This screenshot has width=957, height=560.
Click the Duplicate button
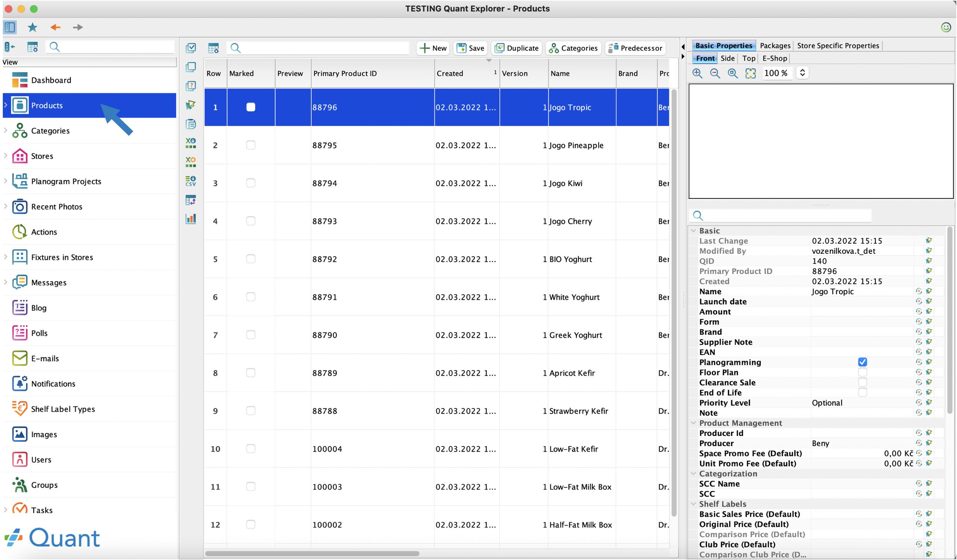point(516,48)
